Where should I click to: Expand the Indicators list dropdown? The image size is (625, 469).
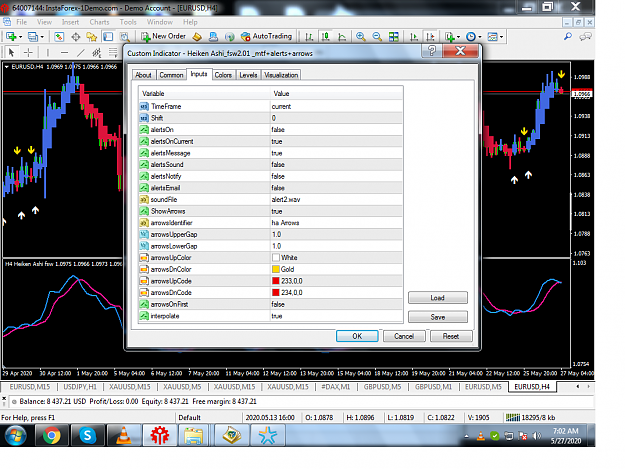click(x=458, y=37)
